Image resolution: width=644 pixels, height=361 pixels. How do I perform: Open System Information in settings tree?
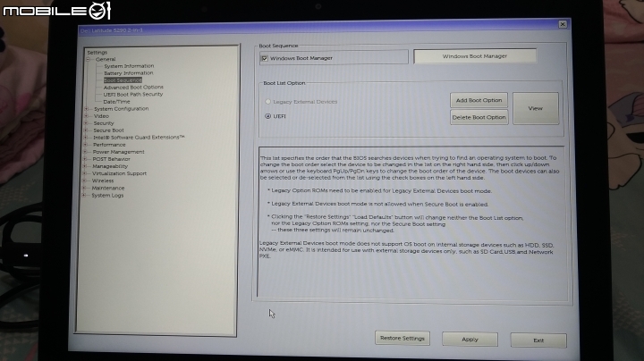(129, 66)
